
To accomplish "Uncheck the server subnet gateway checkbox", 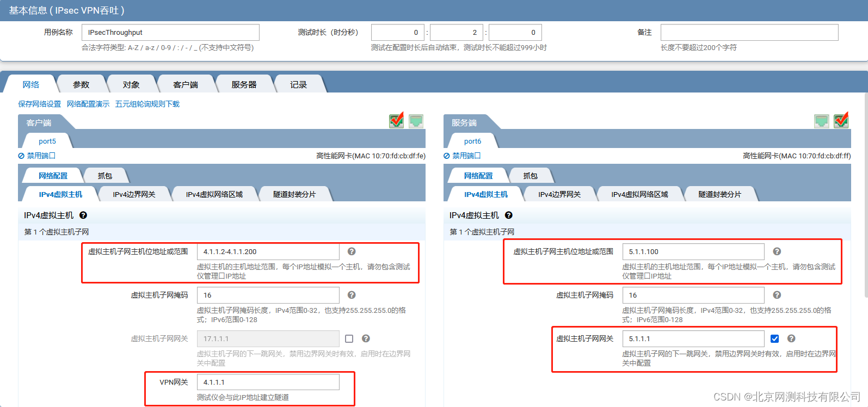I will coord(775,338).
